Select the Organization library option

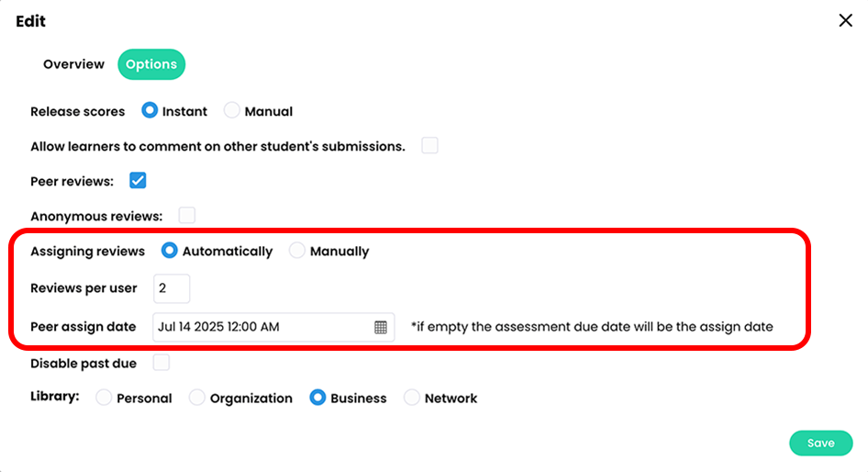tap(196, 398)
